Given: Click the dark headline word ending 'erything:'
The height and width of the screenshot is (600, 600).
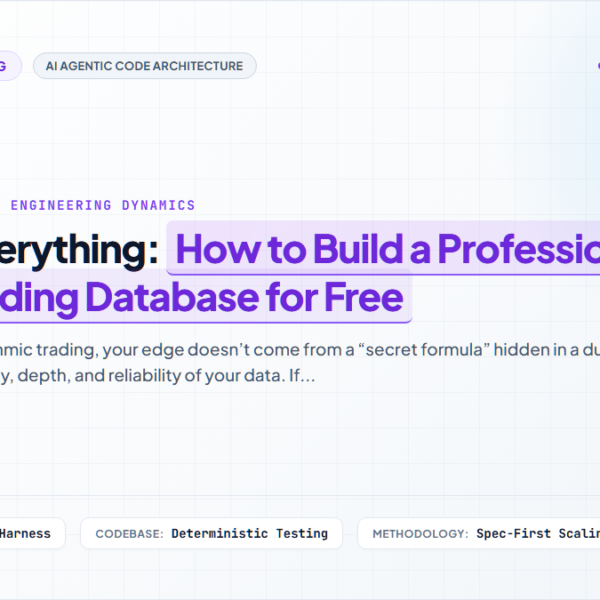Looking at the screenshot, I should tap(79, 250).
